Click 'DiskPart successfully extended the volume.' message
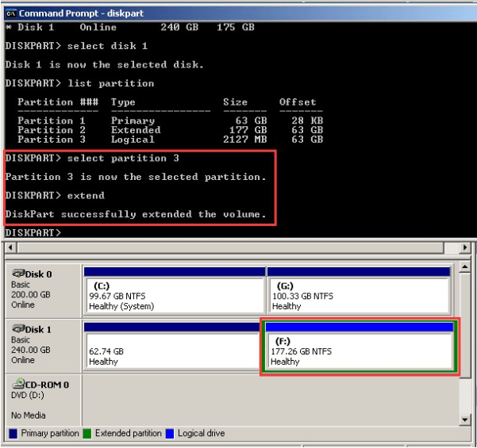This screenshot has height=448, width=477. 136,214
